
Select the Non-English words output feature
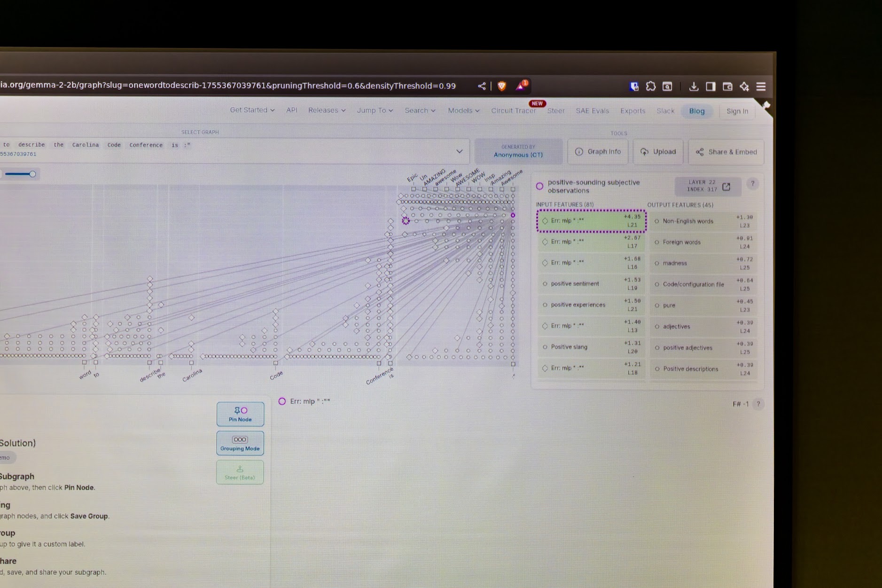click(703, 221)
